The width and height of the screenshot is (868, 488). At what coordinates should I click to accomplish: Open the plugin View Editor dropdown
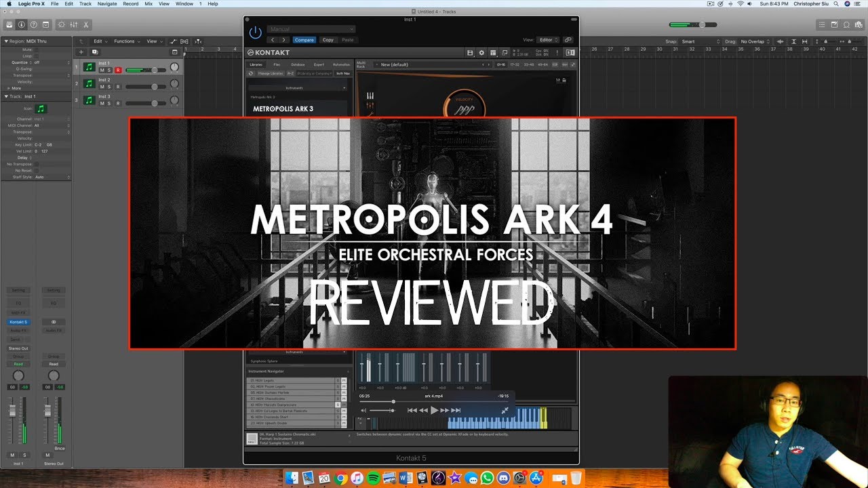548,40
